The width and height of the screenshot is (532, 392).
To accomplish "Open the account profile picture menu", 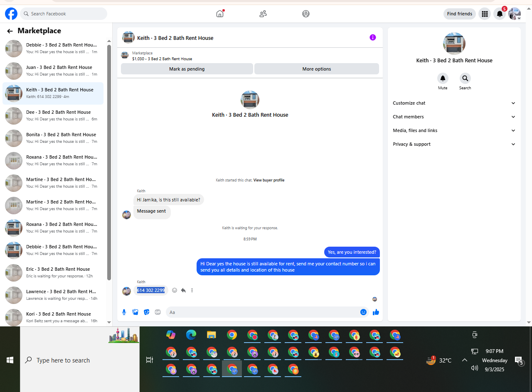I will point(515,14).
